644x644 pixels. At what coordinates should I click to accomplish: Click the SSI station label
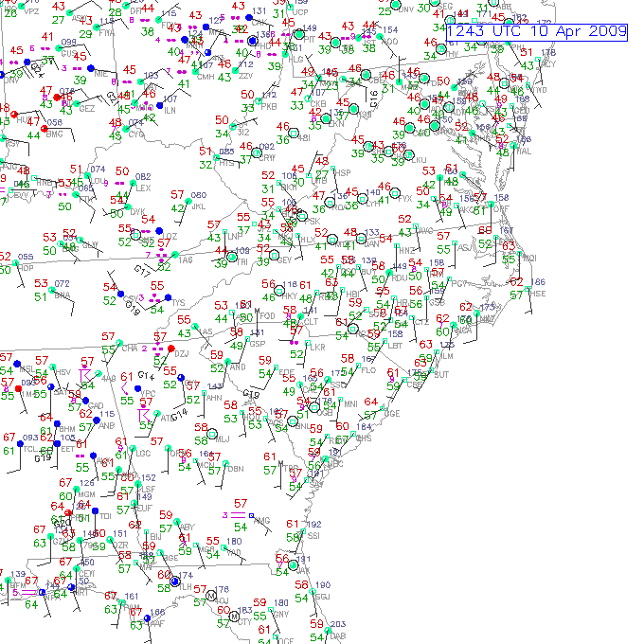coord(314,536)
